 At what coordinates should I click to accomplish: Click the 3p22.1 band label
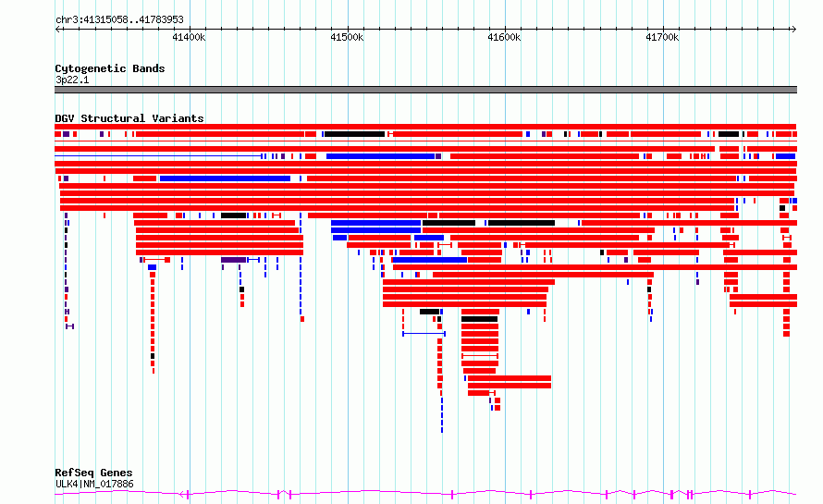coord(72,80)
